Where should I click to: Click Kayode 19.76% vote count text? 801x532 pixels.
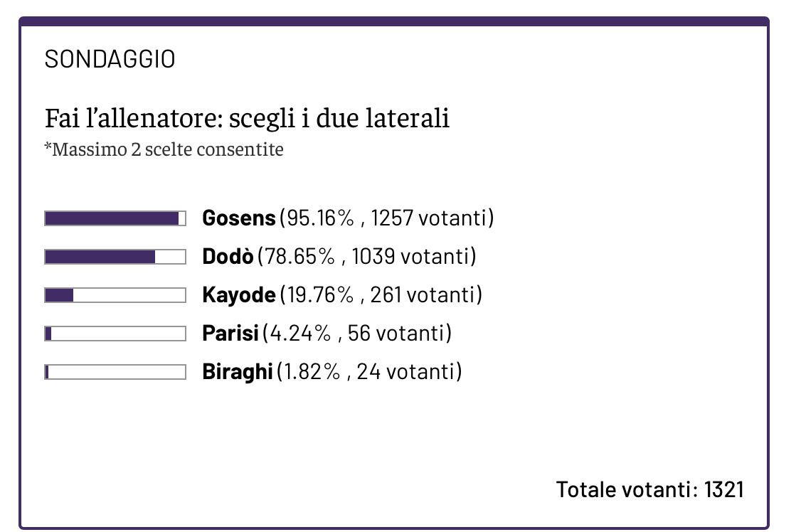[381, 295]
